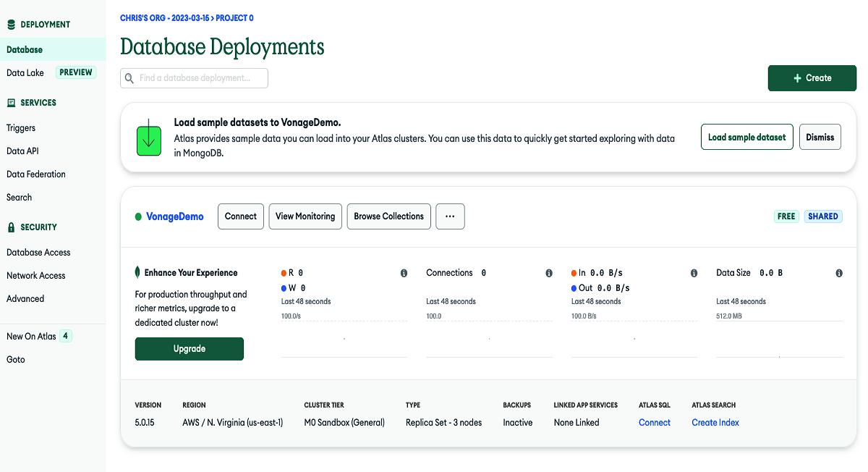Screen dimensions: 868x472
Task: Click the Create Index link
Action: 715,423
